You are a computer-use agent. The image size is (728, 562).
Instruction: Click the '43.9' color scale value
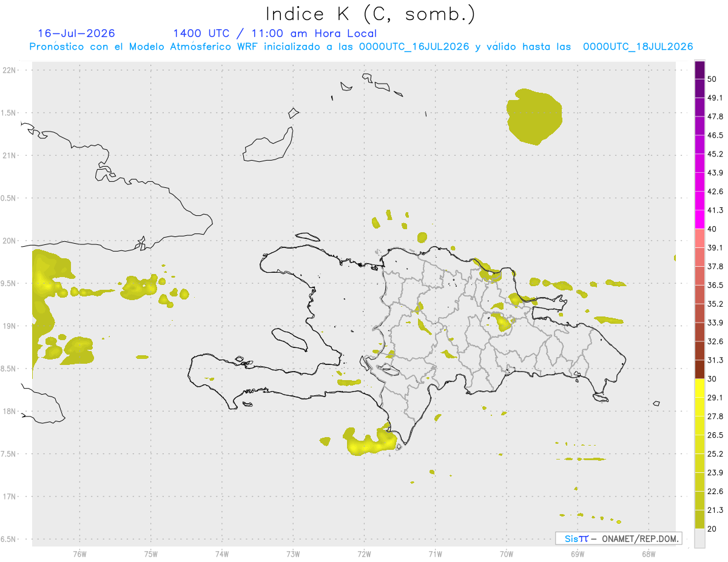(x=715, y=173)
